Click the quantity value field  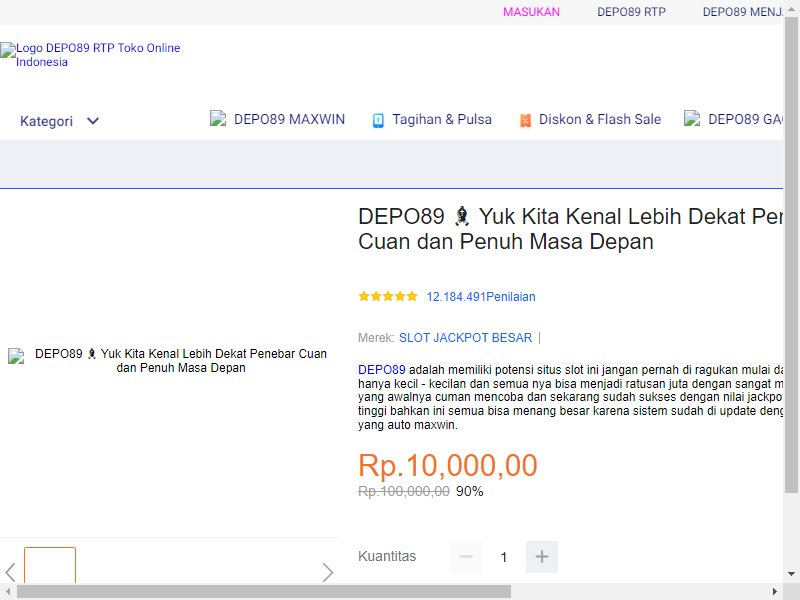point(504,557)
